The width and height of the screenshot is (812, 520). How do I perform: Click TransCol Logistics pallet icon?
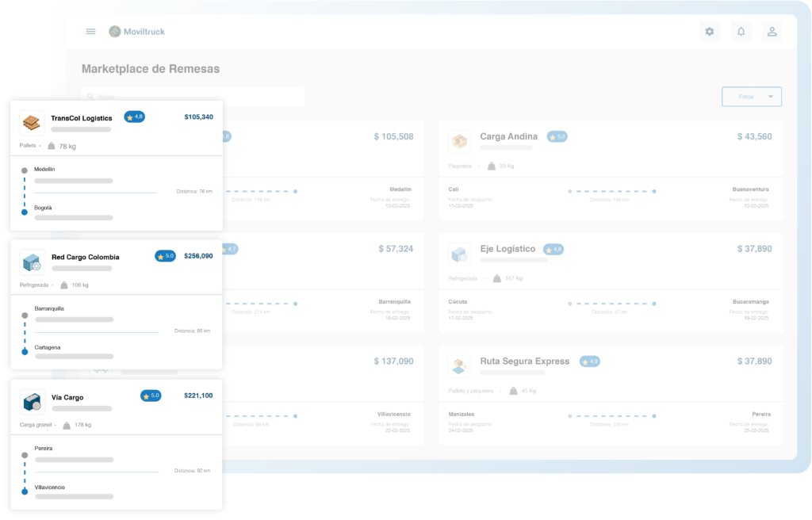(x=32, y=122)
